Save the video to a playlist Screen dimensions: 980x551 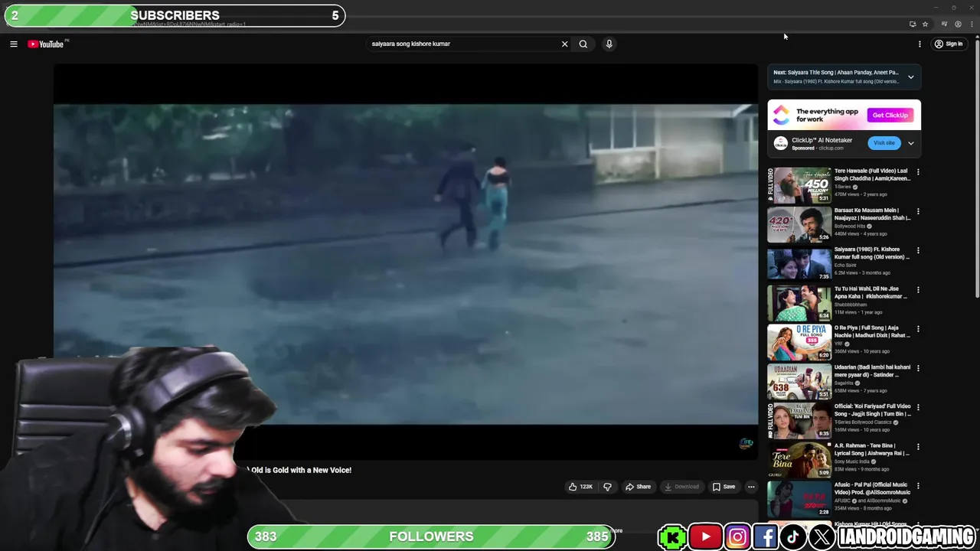[x=724, y=487]
